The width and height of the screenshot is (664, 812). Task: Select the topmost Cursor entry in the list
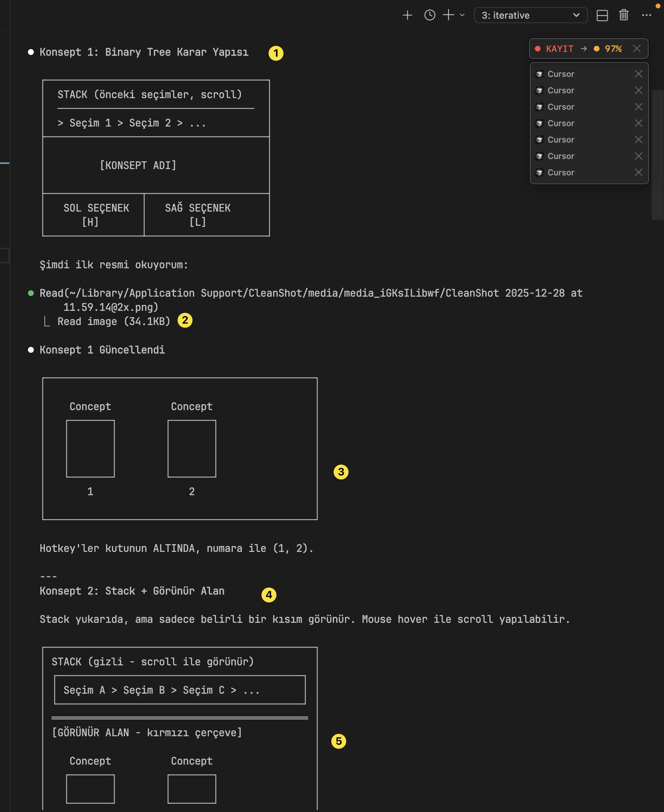point(560,74)
